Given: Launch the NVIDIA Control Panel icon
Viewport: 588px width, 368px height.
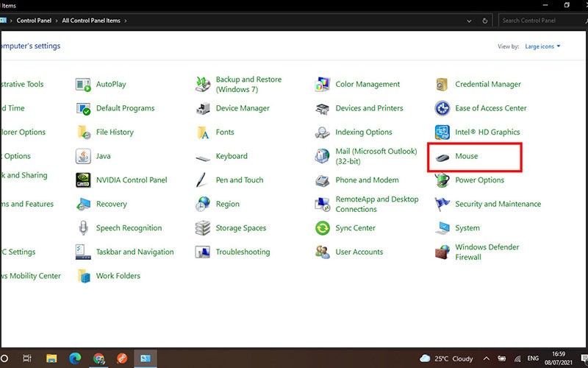Looking at the screenshot, I should [83, 180].
